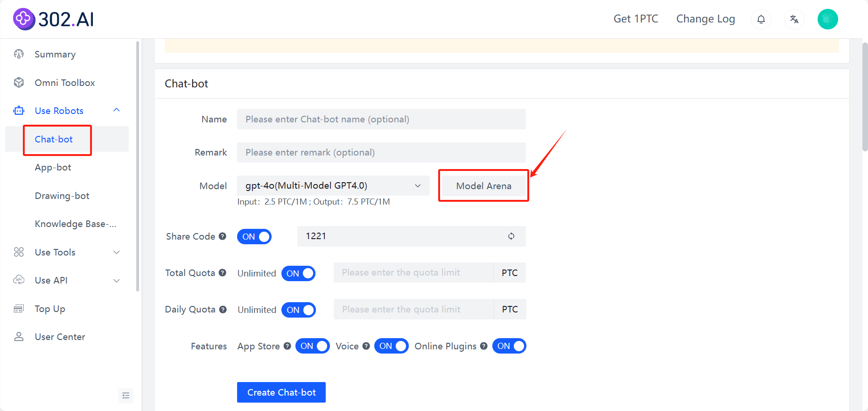Click the notification bell icon
This screenshot has width=868, height=411.
pyautogui.click(x=761, y=19)
